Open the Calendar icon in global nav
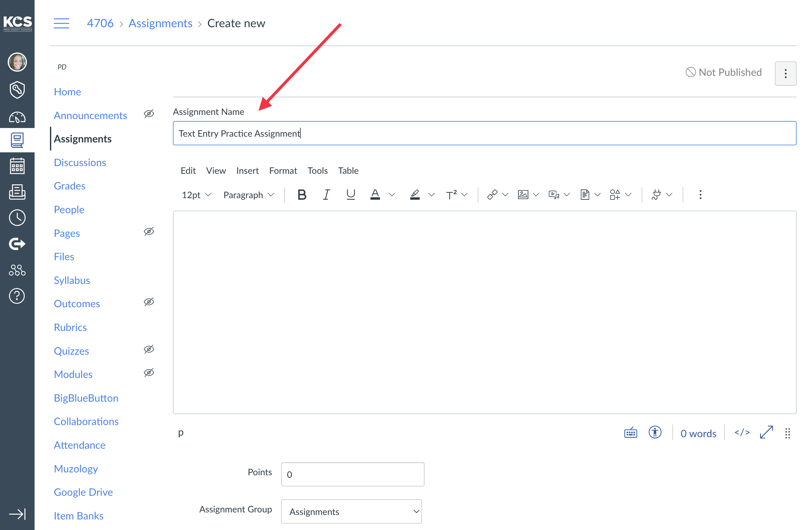The image size is (812, 530). point(17,166)
